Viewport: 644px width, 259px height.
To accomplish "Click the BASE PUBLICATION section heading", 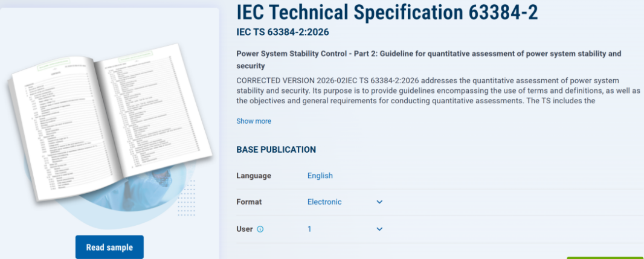I will click(276, 150).
